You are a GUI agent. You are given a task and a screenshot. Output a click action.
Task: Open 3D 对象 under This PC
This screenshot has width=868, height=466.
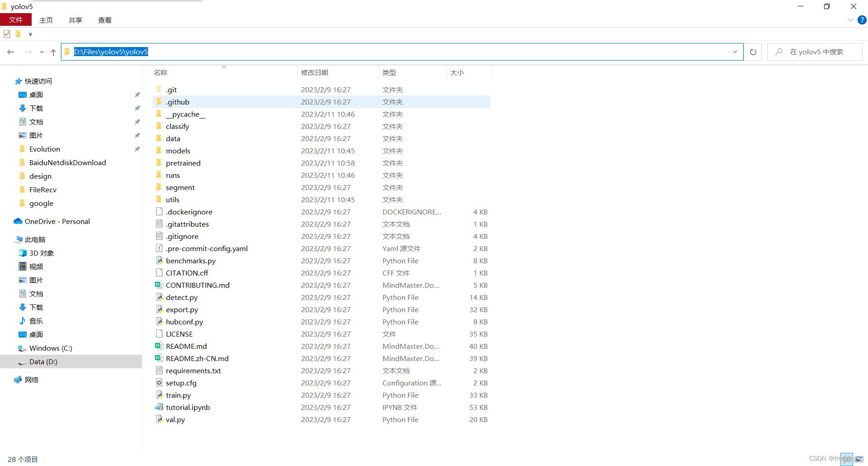click(41, 253)
